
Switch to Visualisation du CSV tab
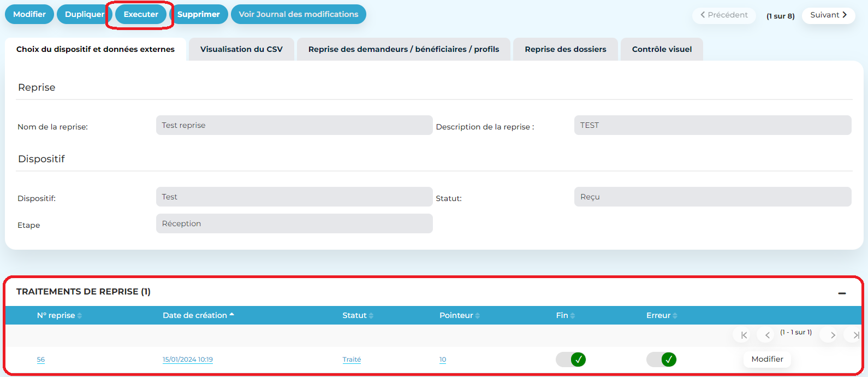pos(241,49)
